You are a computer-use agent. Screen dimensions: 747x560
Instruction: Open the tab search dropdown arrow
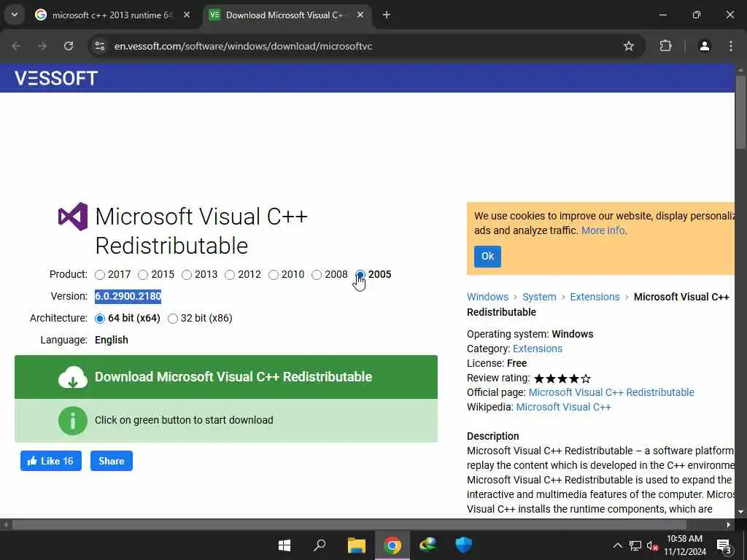15,15
